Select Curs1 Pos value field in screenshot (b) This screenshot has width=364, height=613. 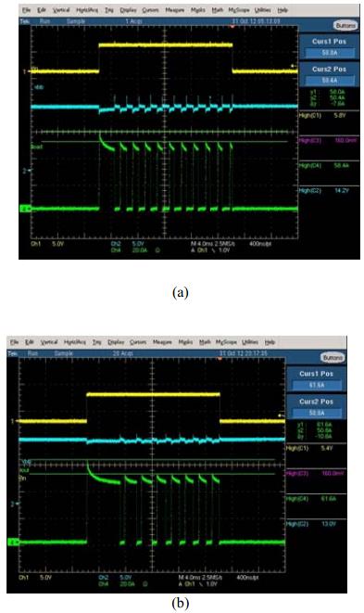pos(317,385)
